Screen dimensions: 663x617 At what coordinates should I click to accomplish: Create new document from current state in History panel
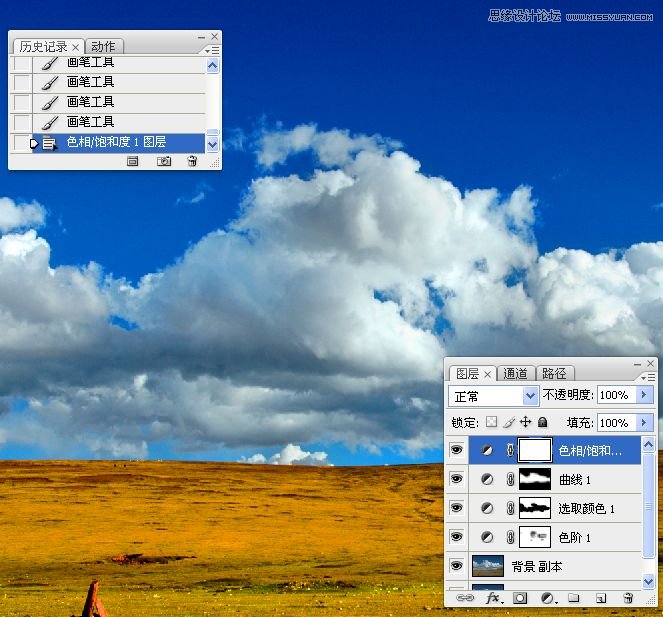[x=132, y=161]
